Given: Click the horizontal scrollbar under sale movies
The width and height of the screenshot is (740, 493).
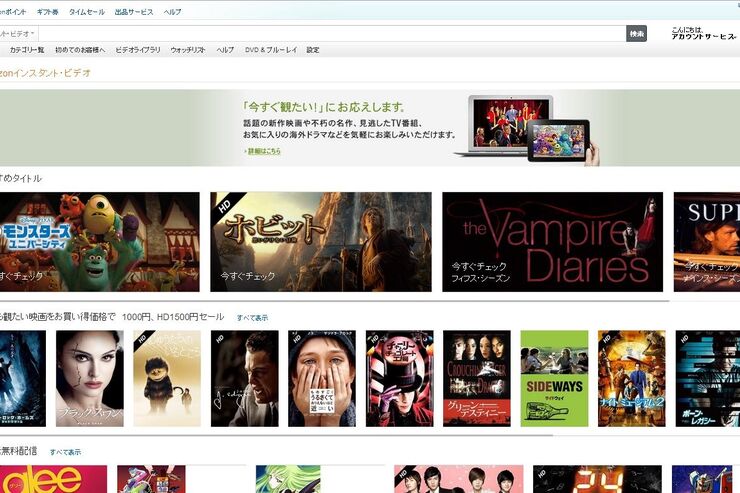Looking at the screenshot, I should pyautogui.click(x=276, y=435).
